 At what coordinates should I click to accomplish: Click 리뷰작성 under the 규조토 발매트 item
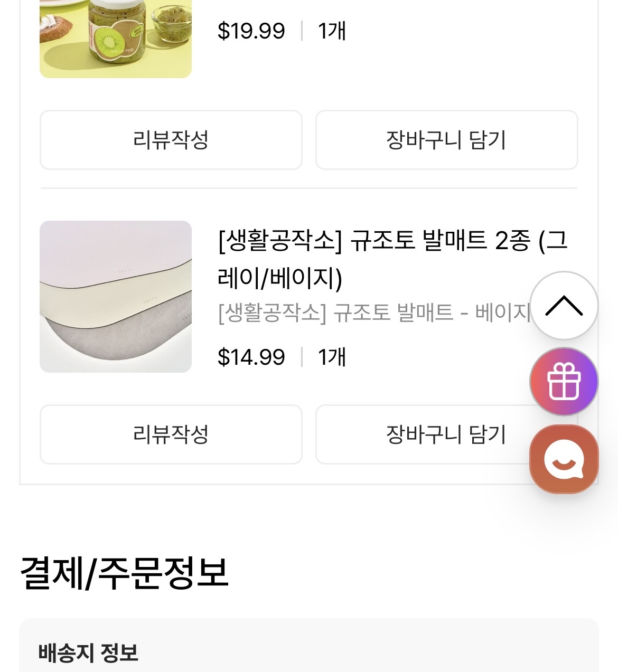171,434
